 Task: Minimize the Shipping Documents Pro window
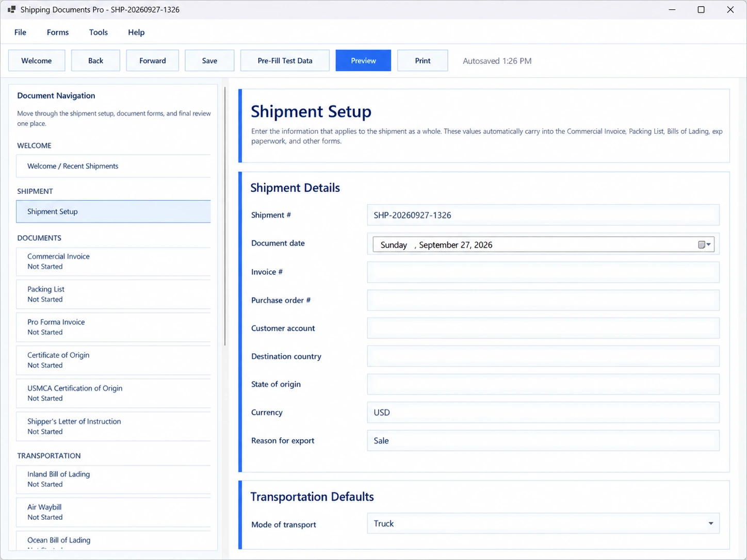coord(672,10)
